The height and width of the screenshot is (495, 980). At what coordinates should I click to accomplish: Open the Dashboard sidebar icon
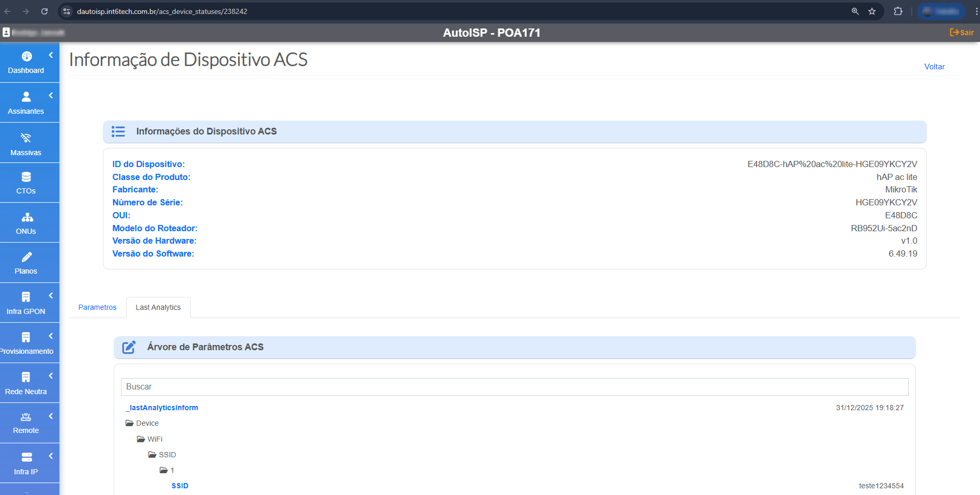pyautogui.click(x=26, y=56)
